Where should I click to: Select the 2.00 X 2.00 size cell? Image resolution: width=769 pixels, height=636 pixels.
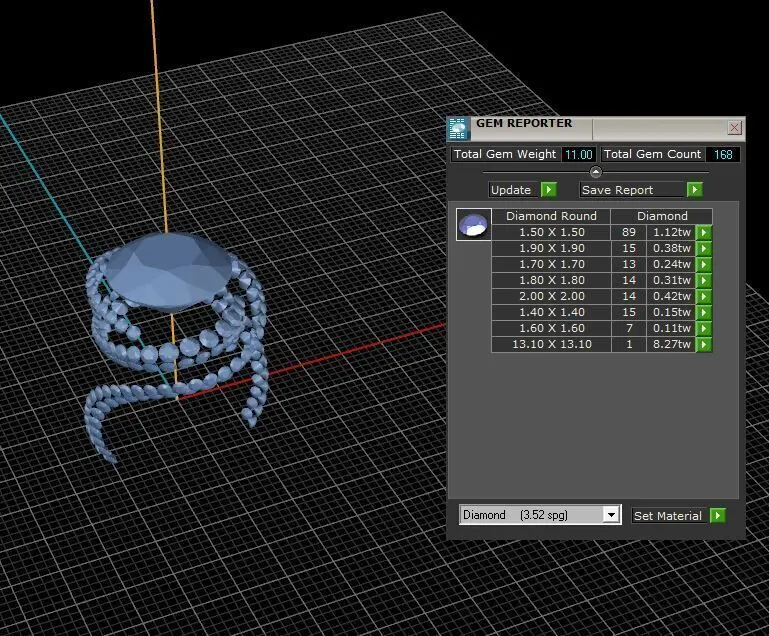point(552,296)
